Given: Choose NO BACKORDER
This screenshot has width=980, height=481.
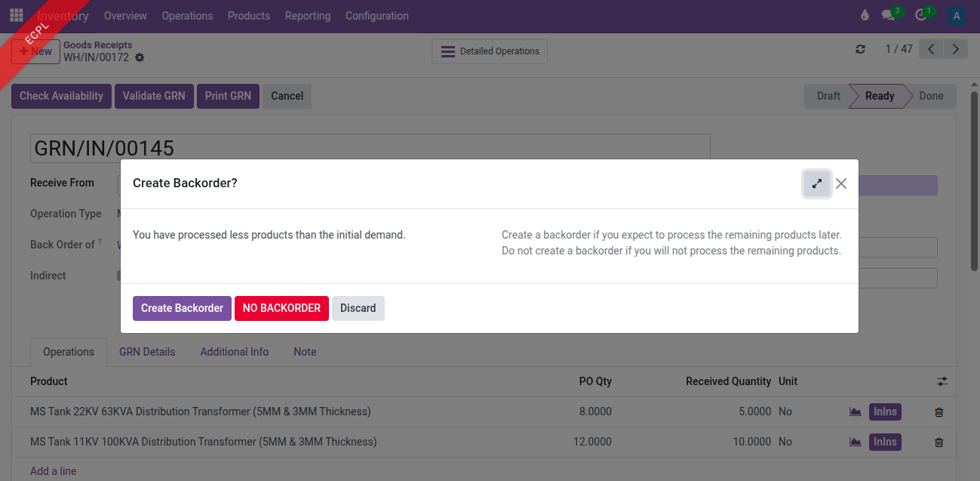Looking at the screenshot, I should tap(281, 308).
